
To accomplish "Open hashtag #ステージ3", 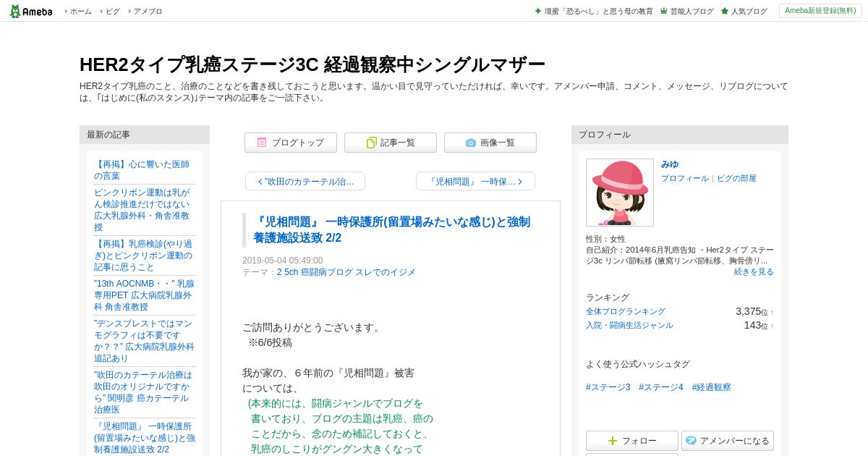I will pos(608,387).
